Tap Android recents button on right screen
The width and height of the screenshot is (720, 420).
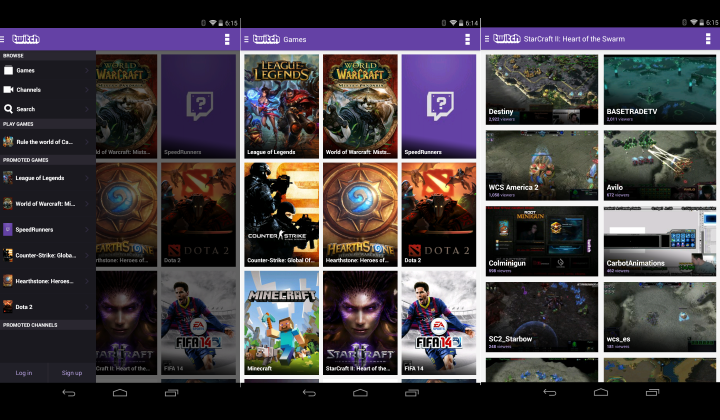652,392
